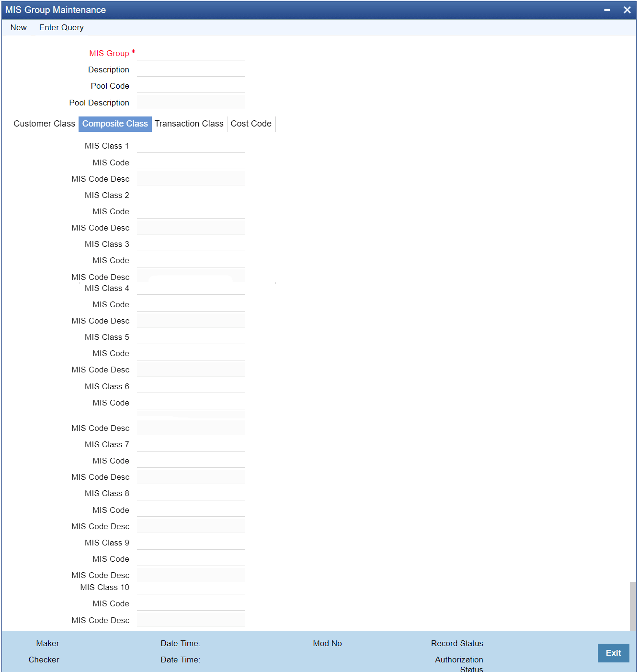Click the MIS Code field under MIS Class 9
Viewport: 639px width, 672px height.
(x=191, y=559)
